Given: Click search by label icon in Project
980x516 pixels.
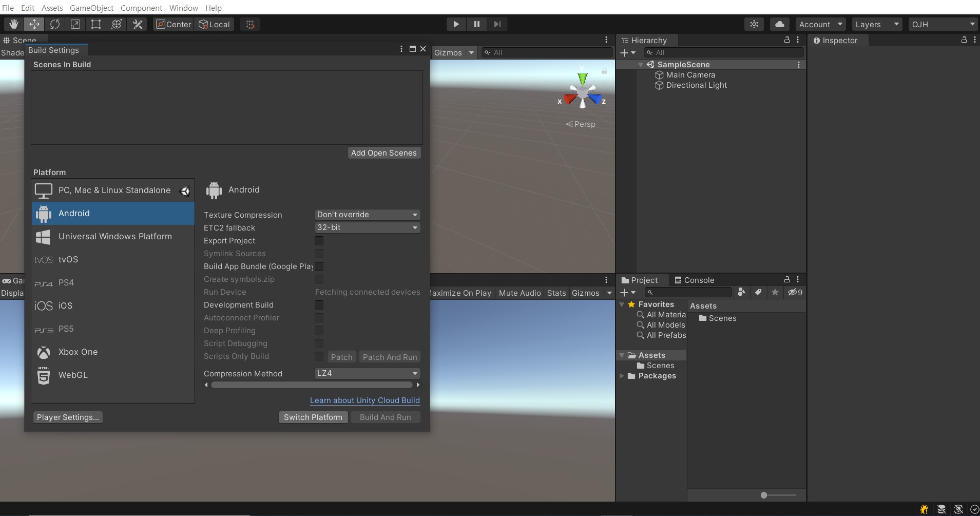Looking at the screenshot, I should (x=758, y=292).
